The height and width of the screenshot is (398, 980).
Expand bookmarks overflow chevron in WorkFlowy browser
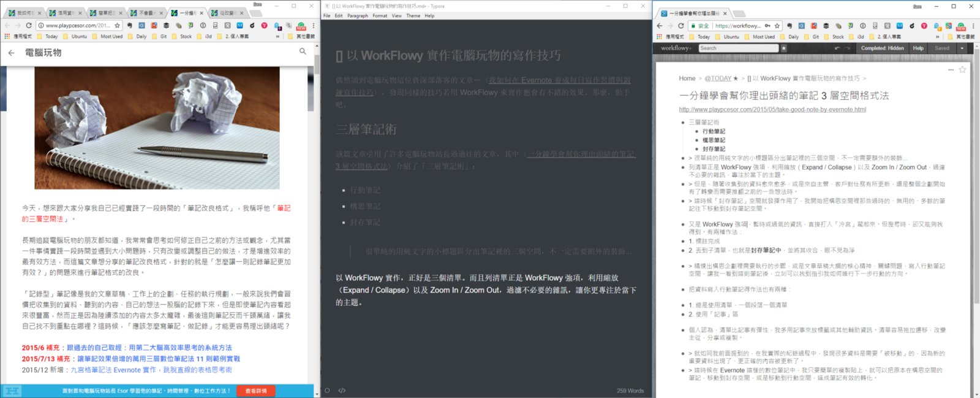click(937, 37)
